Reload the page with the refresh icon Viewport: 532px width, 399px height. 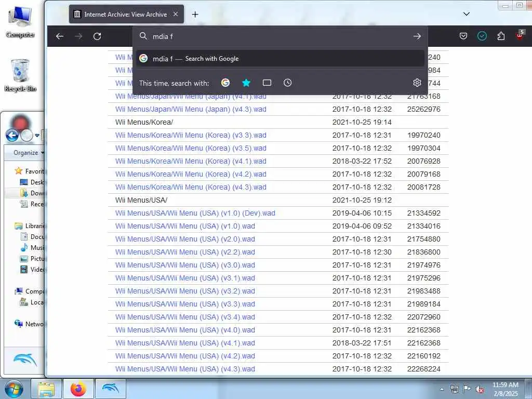97,36
